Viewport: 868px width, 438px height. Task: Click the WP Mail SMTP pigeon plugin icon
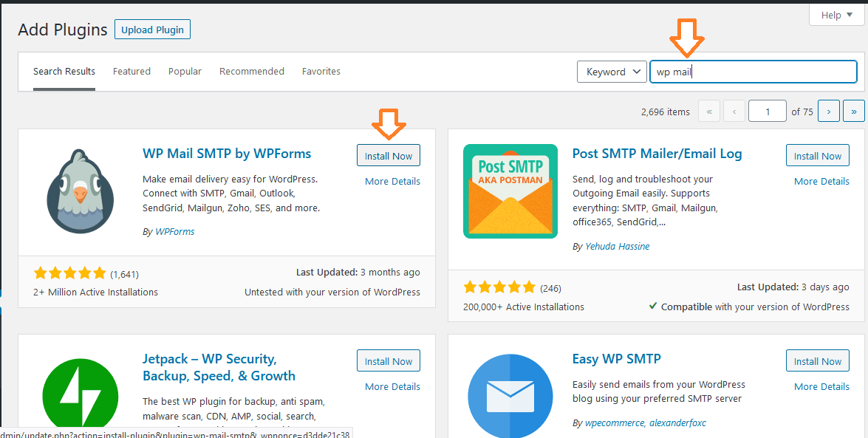click(81, 191)
